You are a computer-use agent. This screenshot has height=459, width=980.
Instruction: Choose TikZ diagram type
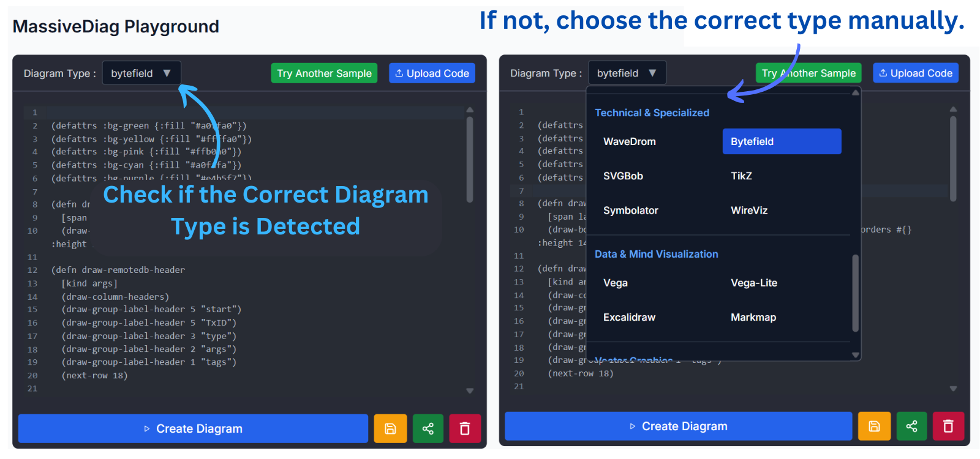tap(741, 176)
